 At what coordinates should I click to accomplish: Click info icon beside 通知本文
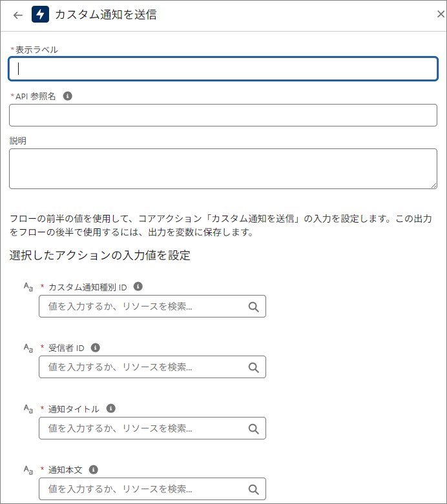click(94, 469)
